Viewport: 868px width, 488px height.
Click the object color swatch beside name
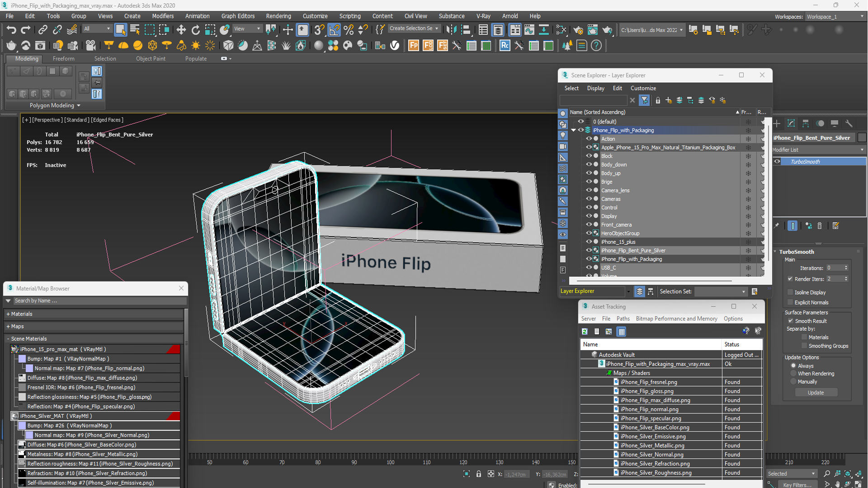pyautogui.click(x=862, y=138)
